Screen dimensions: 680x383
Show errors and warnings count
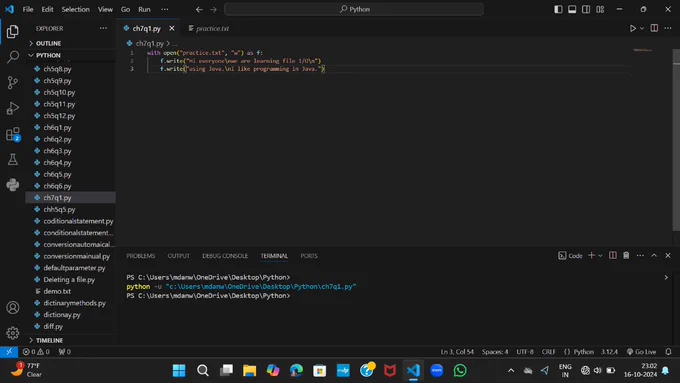click(36, 352)
